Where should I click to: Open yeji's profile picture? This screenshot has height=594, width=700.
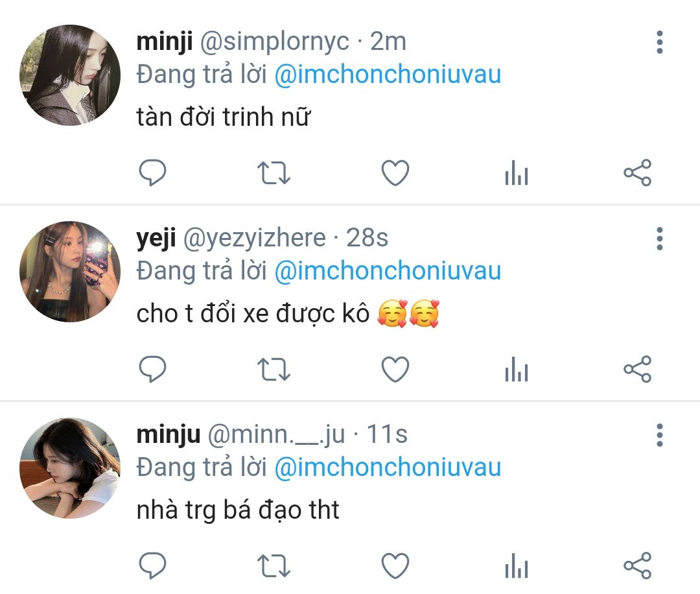pyautogui.click(x=70, y=272)
